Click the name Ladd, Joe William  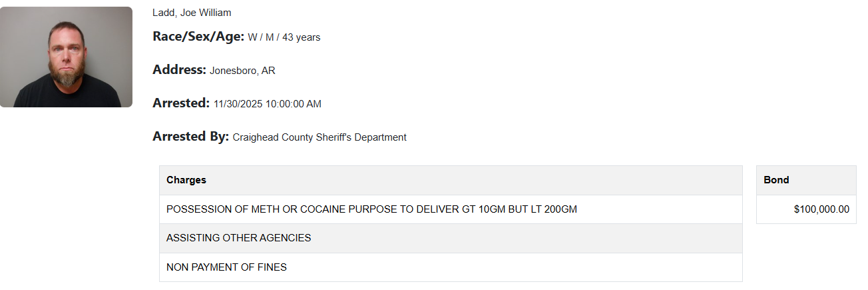192,13
